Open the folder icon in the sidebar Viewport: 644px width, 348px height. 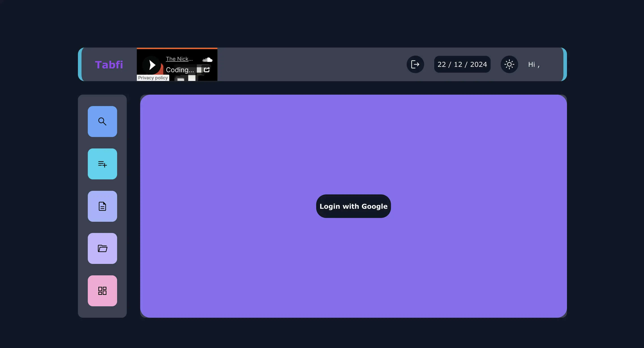point(102,248)
